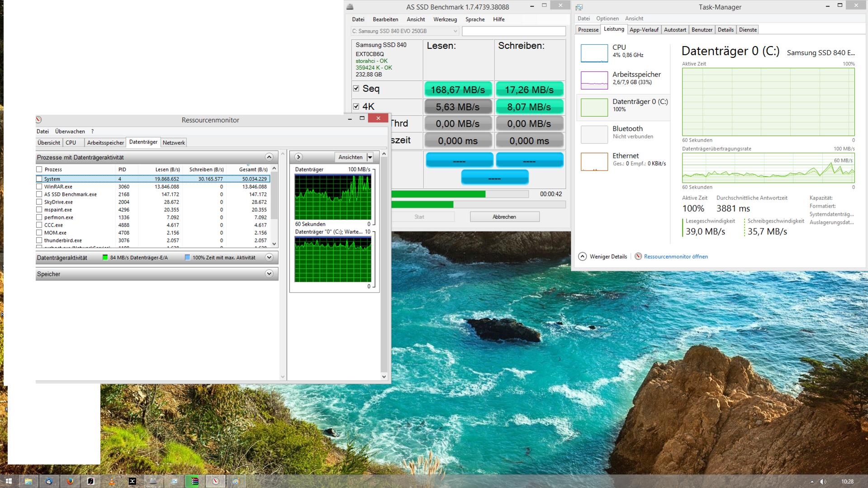
Task: Select Ethernet in the Task-Manager sidebar
Action: click(623, 161)
